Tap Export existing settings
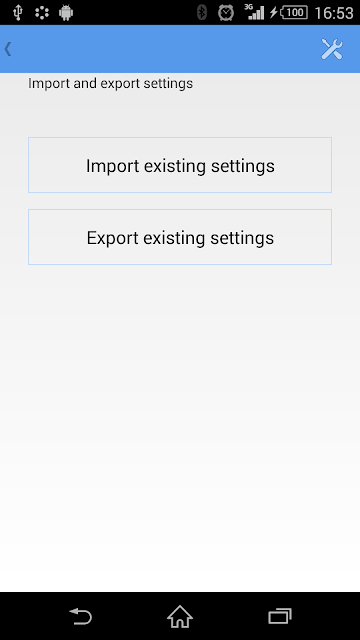Viewport: 360px width, 640px height. pos(180,237)
